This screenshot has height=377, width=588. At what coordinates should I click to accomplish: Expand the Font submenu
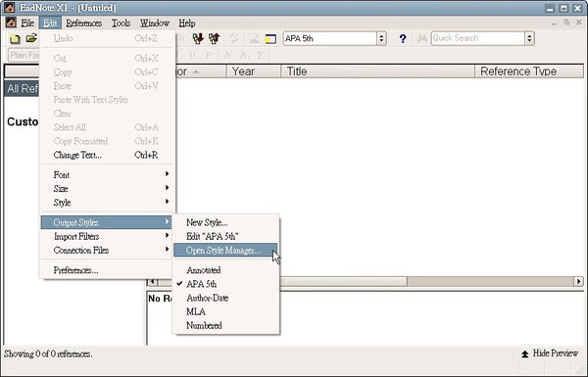coord(107,174)
